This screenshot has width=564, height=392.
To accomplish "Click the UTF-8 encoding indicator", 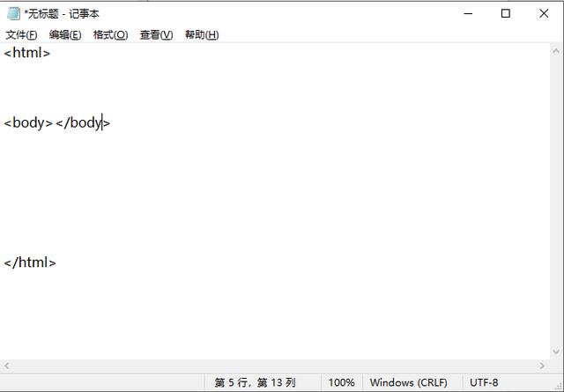I will (x=484, y=383).
